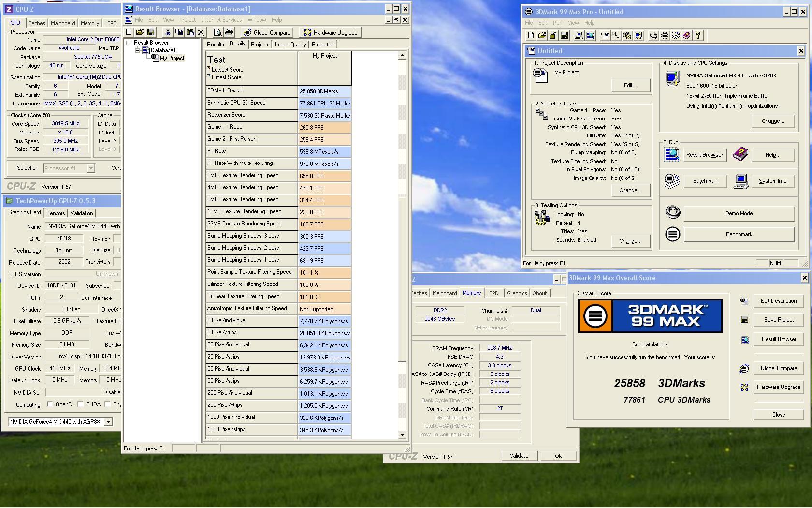Switch to Results tab in Result Browser
Viewport: 812px width, 508px height.
pyautogui.click(x=215, y=45)
